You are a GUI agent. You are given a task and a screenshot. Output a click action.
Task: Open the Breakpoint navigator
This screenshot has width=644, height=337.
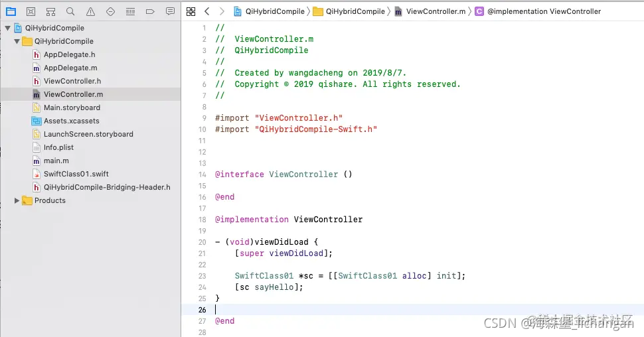[x=150, y=11]
